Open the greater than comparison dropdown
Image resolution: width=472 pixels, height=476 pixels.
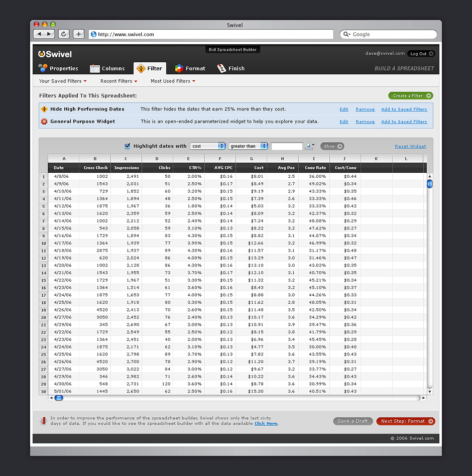click(248, 146)
